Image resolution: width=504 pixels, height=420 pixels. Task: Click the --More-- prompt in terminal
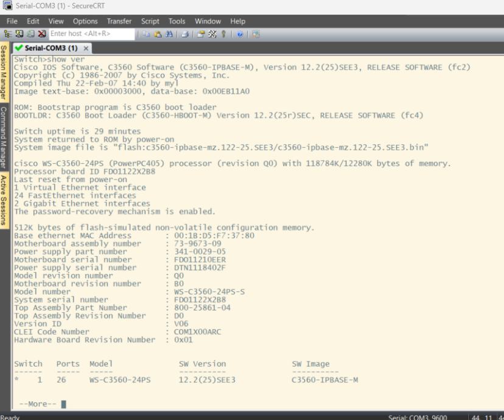click(38, 404)
